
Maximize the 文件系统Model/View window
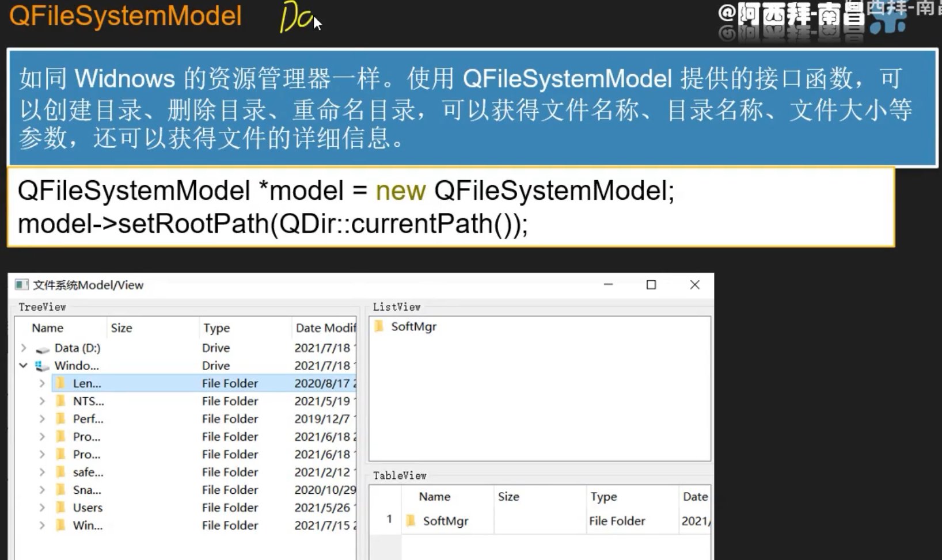[x=651, y=285]
